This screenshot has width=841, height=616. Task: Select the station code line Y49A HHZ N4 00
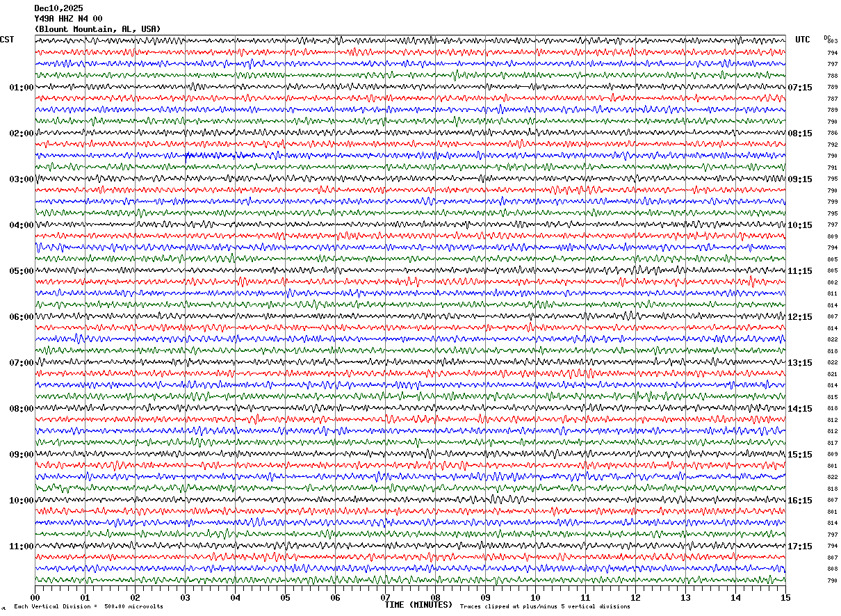tap(68, 19)
